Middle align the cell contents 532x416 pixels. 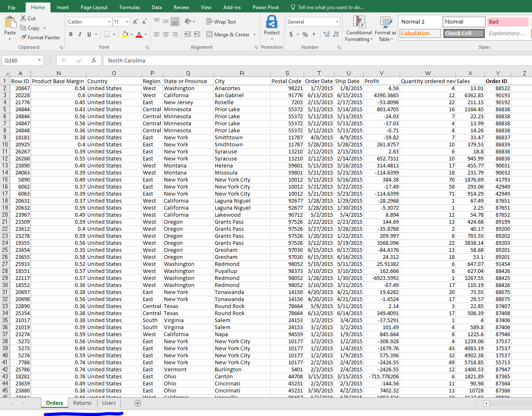coord(166,21)
